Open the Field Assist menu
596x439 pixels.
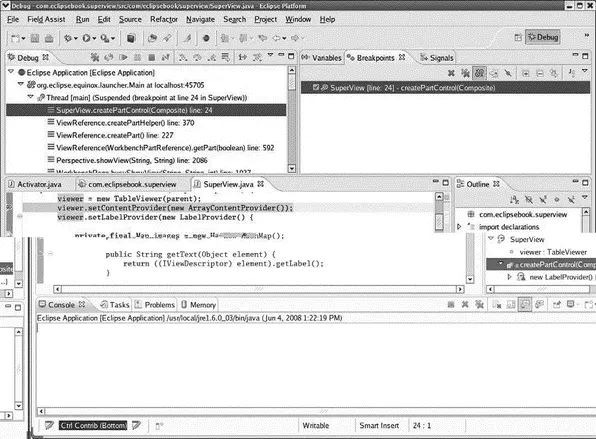[x=46, y=19]
